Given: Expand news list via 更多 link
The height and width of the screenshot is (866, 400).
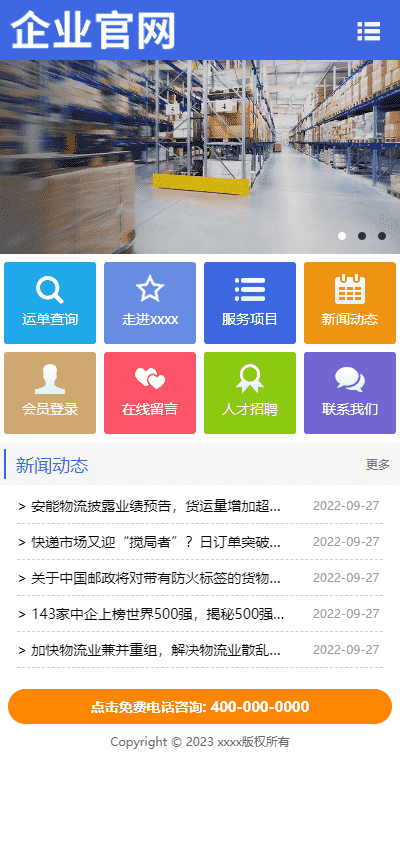Looking at the screenshot, I should pos(378,464).
